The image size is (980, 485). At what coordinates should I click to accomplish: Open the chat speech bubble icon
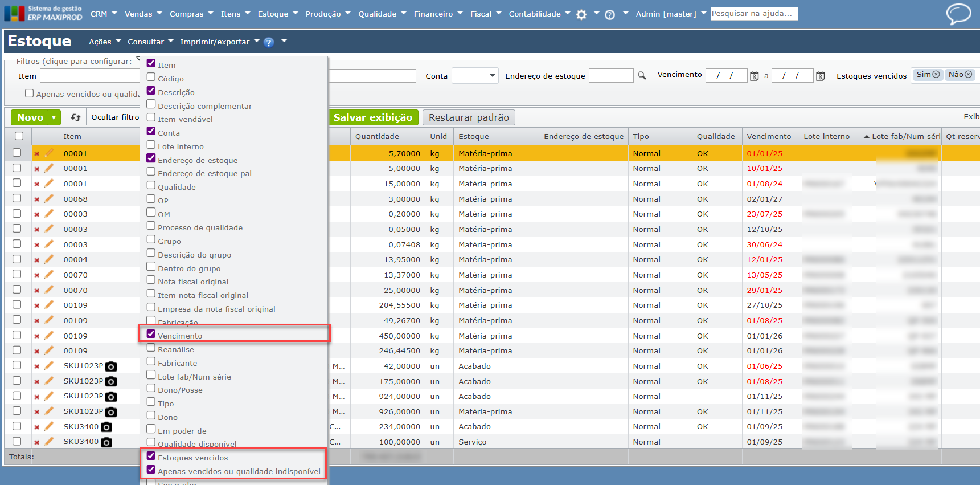pos(958,14)
